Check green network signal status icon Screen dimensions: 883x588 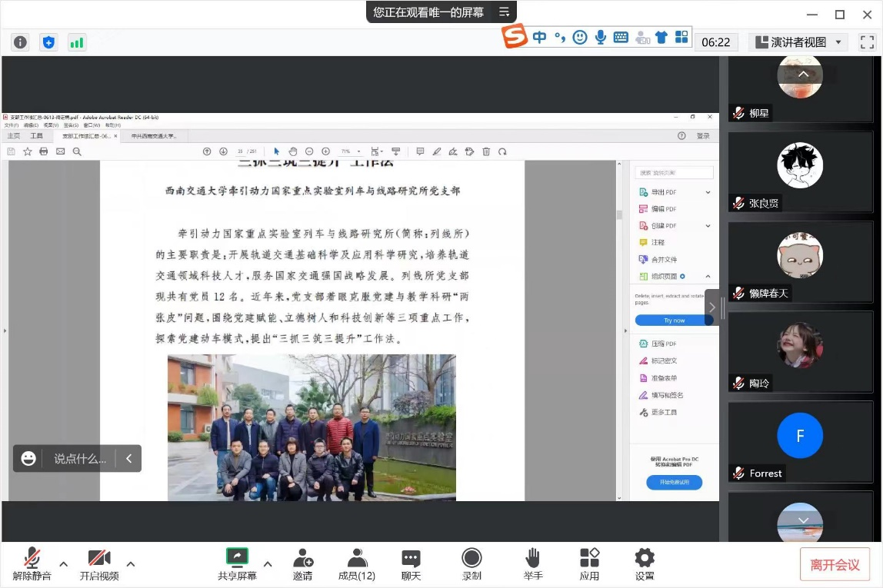[x=77, y=42]
